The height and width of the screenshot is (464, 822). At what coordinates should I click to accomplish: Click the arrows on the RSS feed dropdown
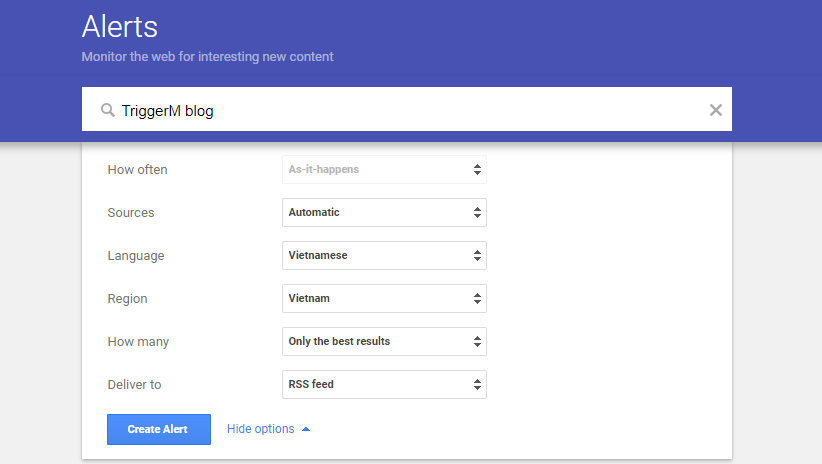pyautogui.click(x=477, y=385)
